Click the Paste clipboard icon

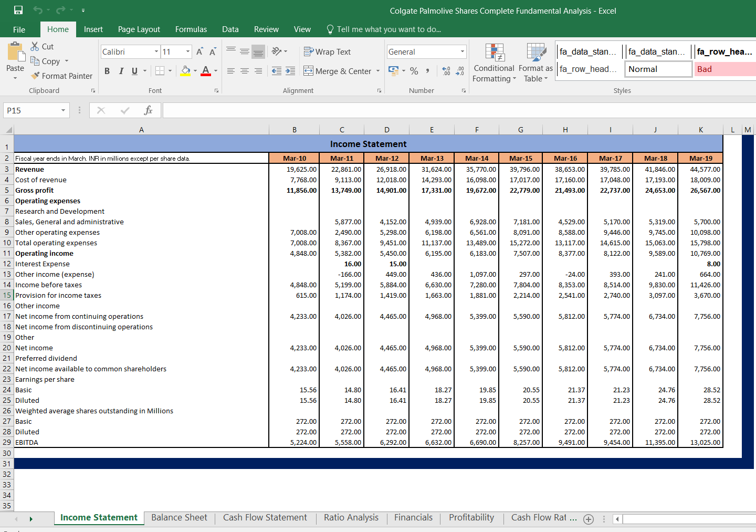point(15,51)
